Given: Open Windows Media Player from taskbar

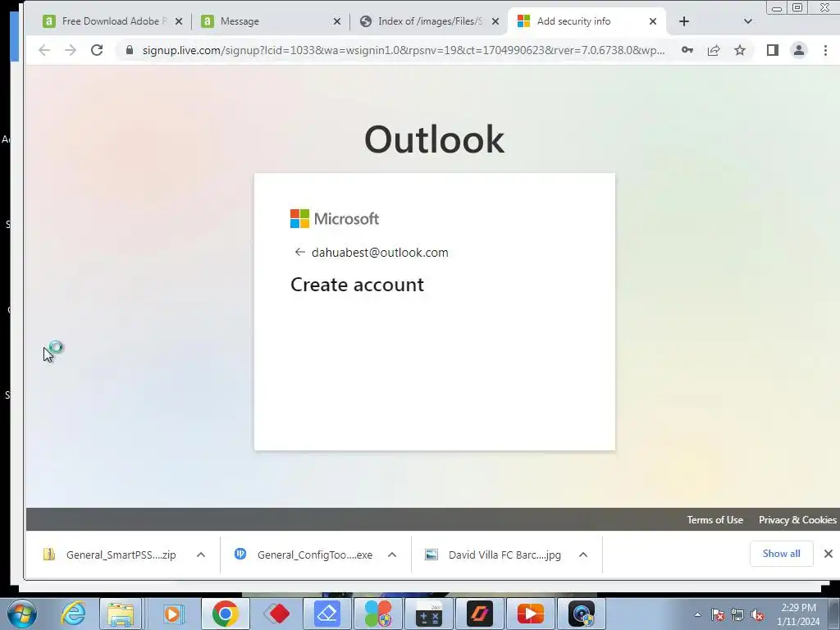Looking at the screenshot, I should coord(173,614).
